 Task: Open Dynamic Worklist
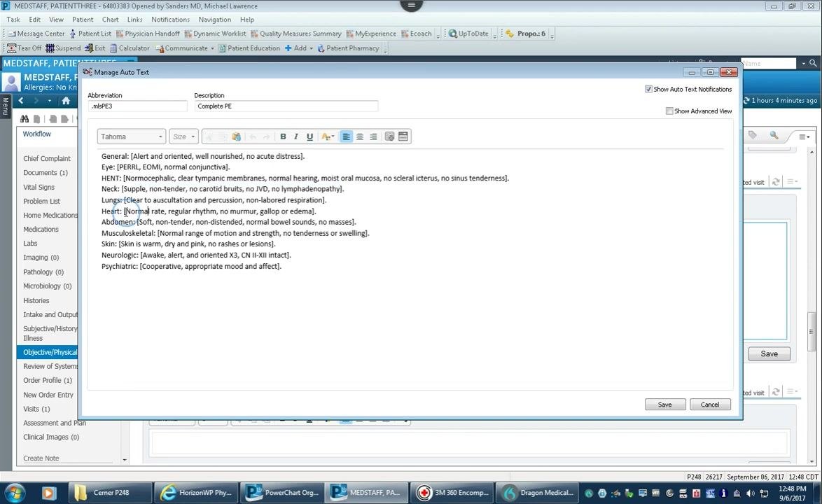[215, 34]
